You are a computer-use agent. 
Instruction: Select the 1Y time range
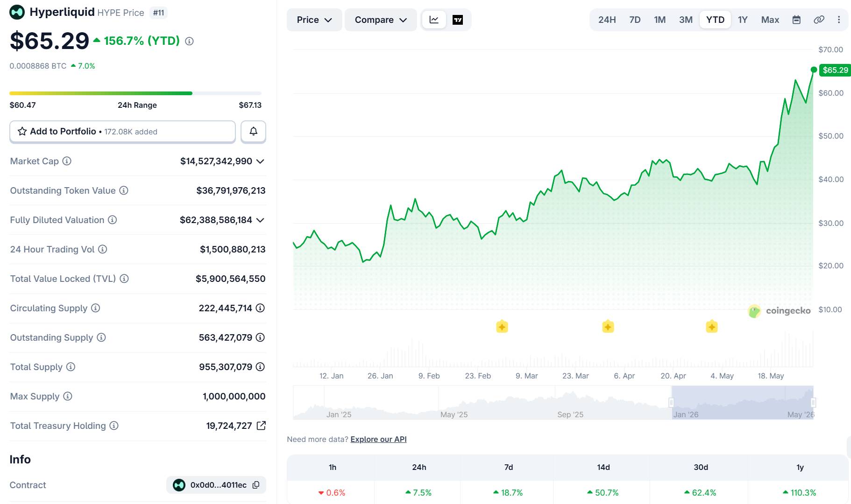pos(743,20)
